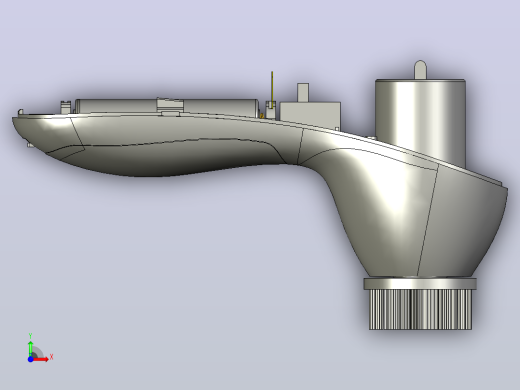Click the blue Z axis dot of the triad
This screenshot has height=390, width=520.
point(30,359)
